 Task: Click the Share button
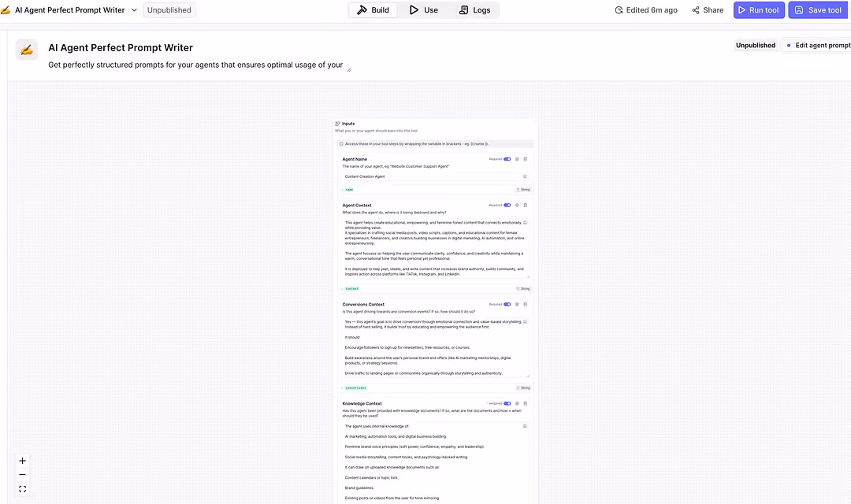coord(708,10)
